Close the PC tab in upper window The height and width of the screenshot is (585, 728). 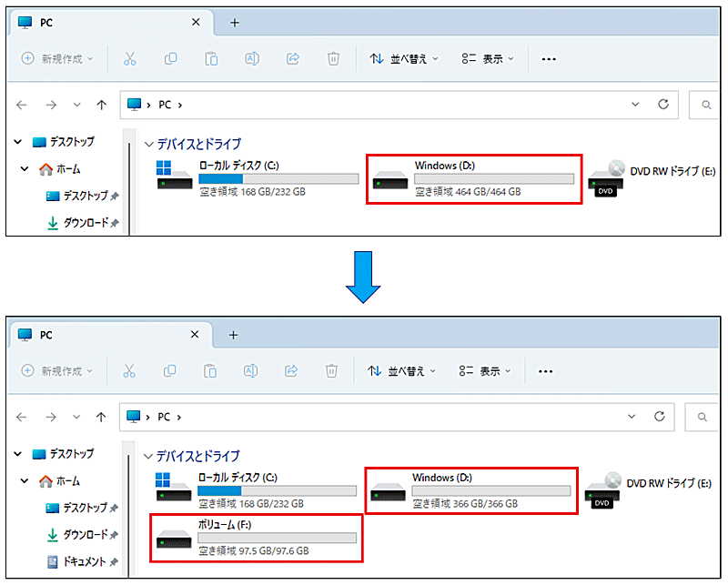(x=196, y=22)
